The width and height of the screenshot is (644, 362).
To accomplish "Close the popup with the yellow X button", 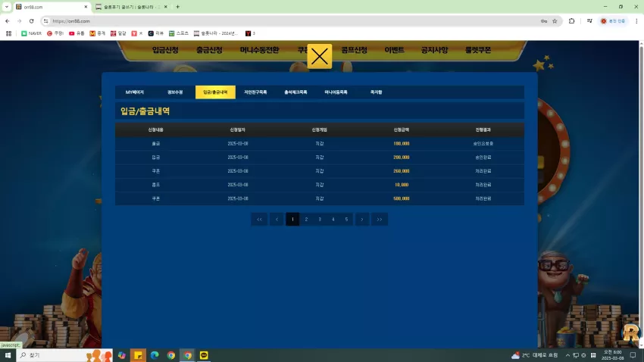I will [x=319, y=56].
